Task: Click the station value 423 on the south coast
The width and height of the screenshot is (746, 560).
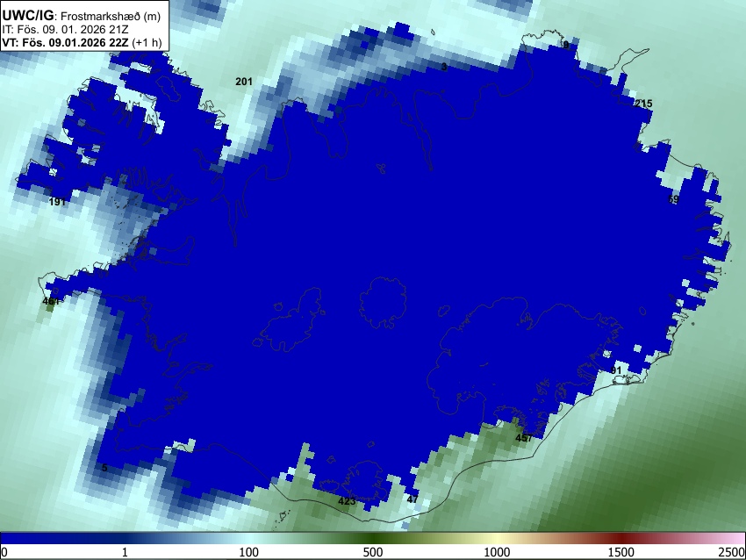Action: [347, 501]
